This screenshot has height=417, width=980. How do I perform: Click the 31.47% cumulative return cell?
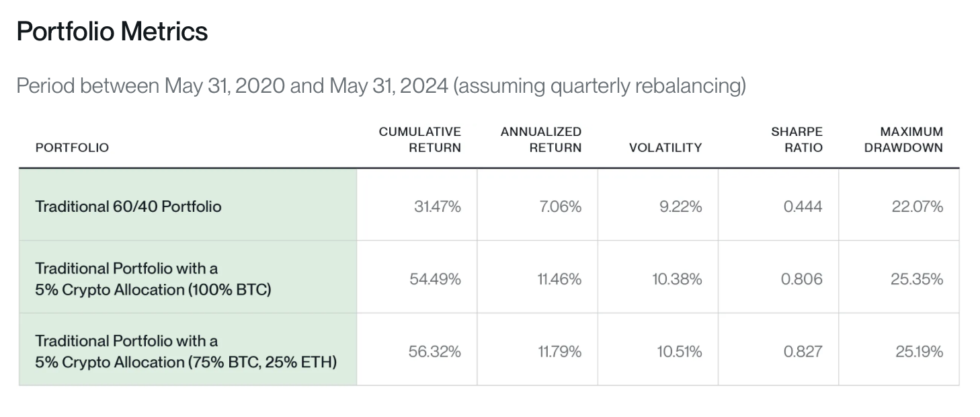(x=437, y=206)
